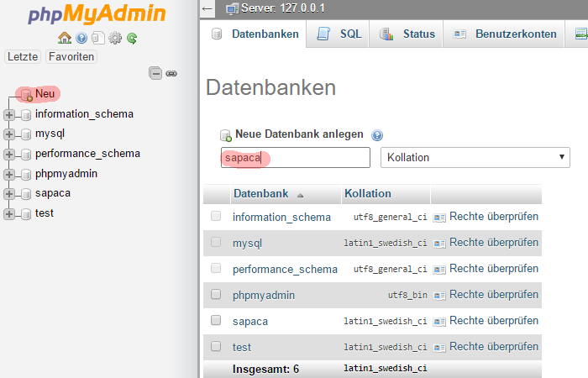This screenshot has width=588, height=378.
Task: Select sapaca in the navigation tree
Action: pos(53,193)
